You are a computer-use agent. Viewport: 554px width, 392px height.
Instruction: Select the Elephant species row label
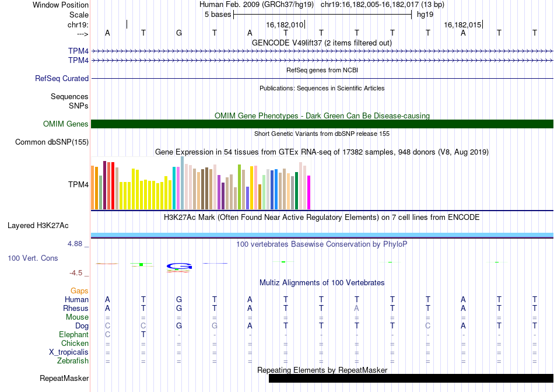[x=73, y=335]
